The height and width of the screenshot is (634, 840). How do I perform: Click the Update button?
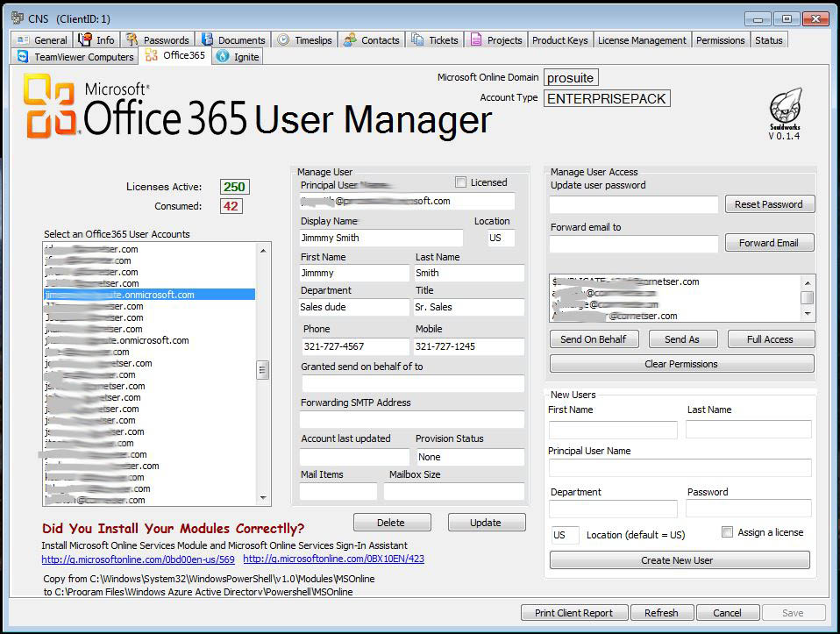point(487,523)
